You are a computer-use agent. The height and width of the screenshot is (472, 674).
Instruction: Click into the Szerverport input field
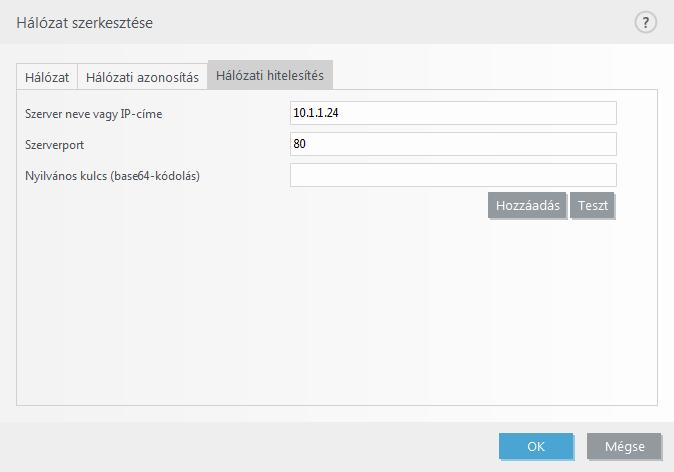453,144
